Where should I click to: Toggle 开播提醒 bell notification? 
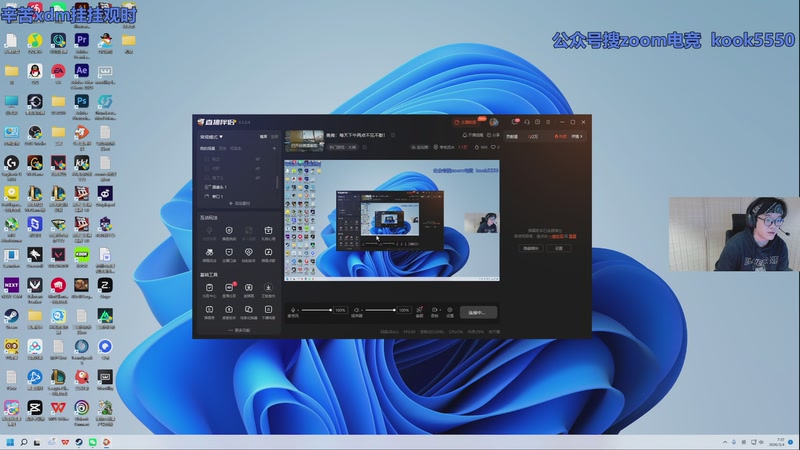tap(466, 134)
